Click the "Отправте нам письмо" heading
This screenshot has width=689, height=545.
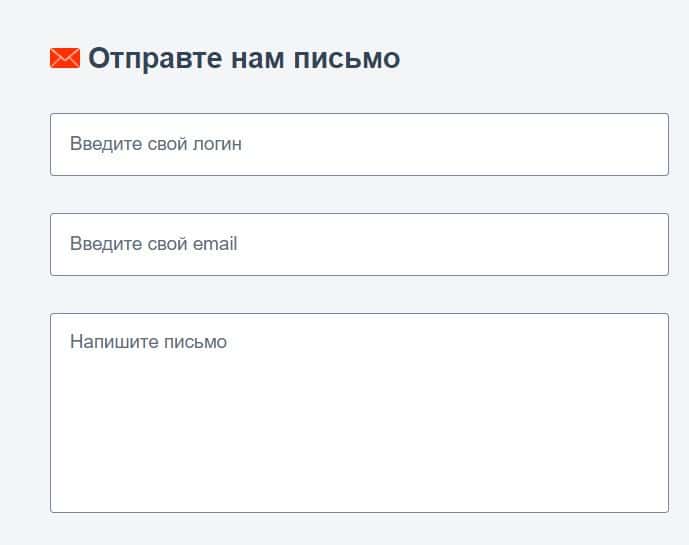point(243,59)
